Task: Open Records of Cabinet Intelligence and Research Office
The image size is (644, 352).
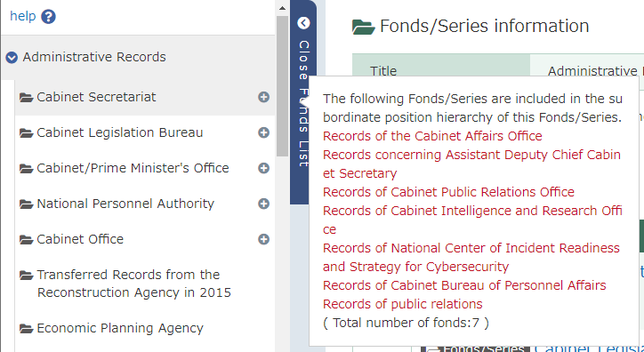Action: [472, 220]
